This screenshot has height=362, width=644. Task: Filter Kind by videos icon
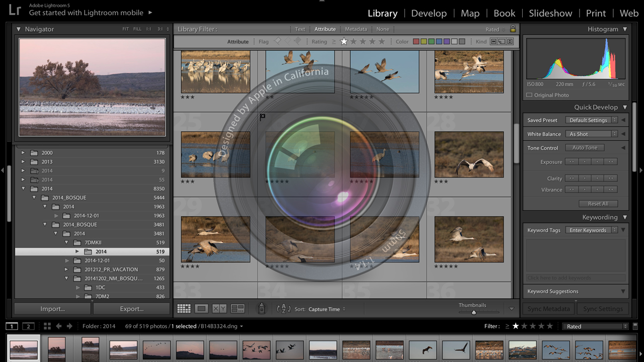(x=510, y=42)
